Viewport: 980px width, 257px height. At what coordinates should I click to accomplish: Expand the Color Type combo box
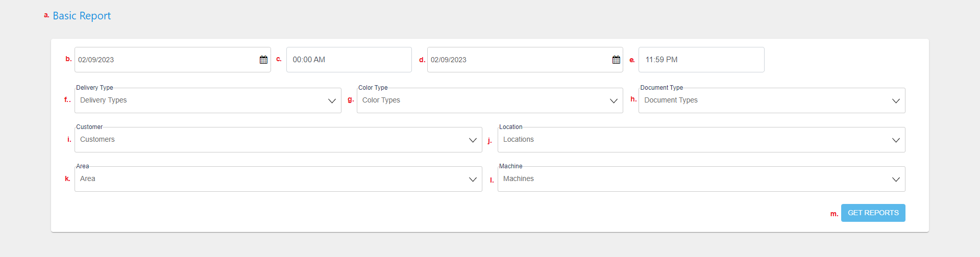click(x=489, y=100)
